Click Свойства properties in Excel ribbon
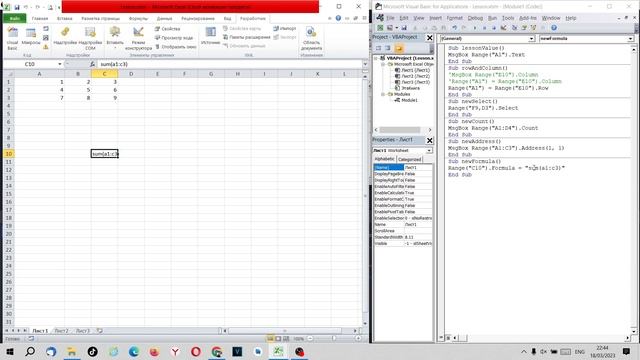 click(x=168, y=29)
